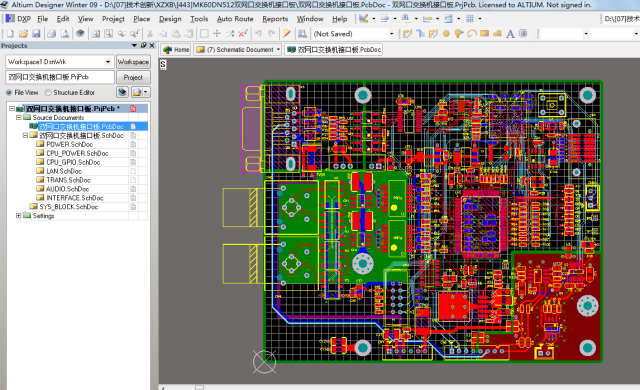Click the Place Polygon Plane icon
This screenshot has width=640, height=390.
[x=497, y=34]
